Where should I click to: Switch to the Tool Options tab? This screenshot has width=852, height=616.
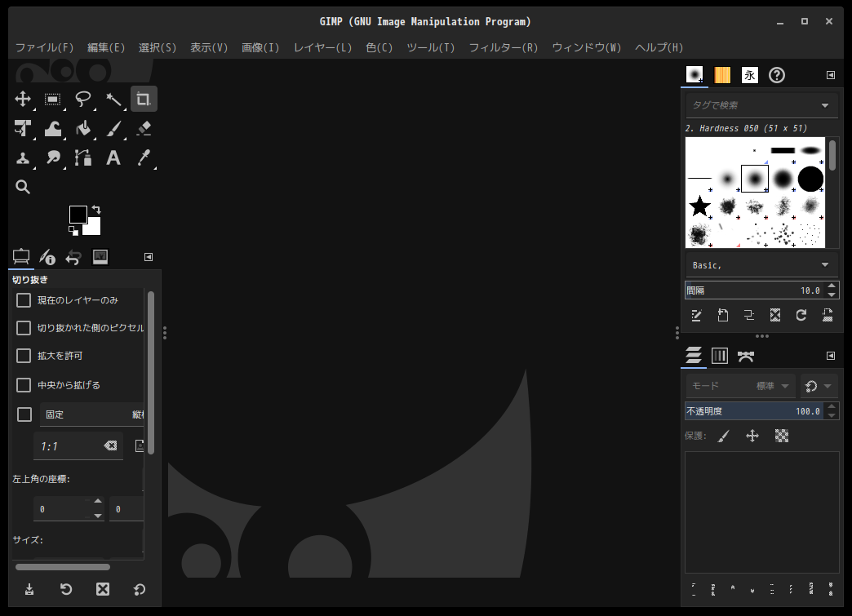21,256
